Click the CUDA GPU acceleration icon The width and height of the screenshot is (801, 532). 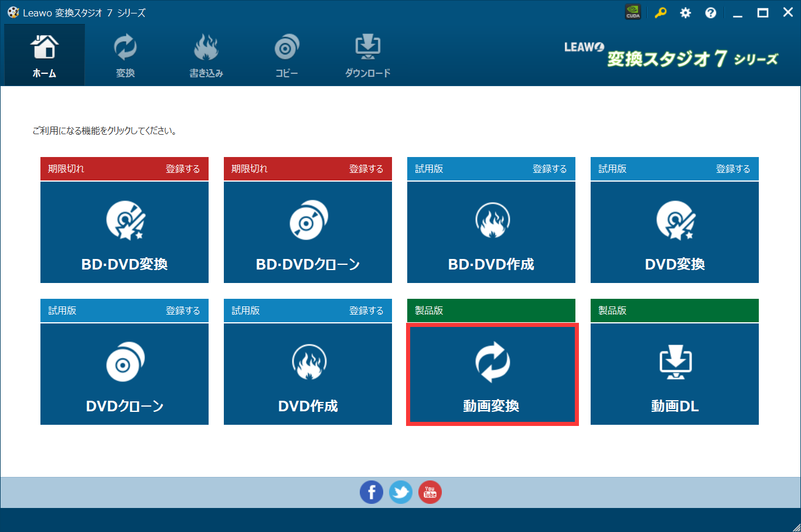pyautogui.click(x=633, y=12)
